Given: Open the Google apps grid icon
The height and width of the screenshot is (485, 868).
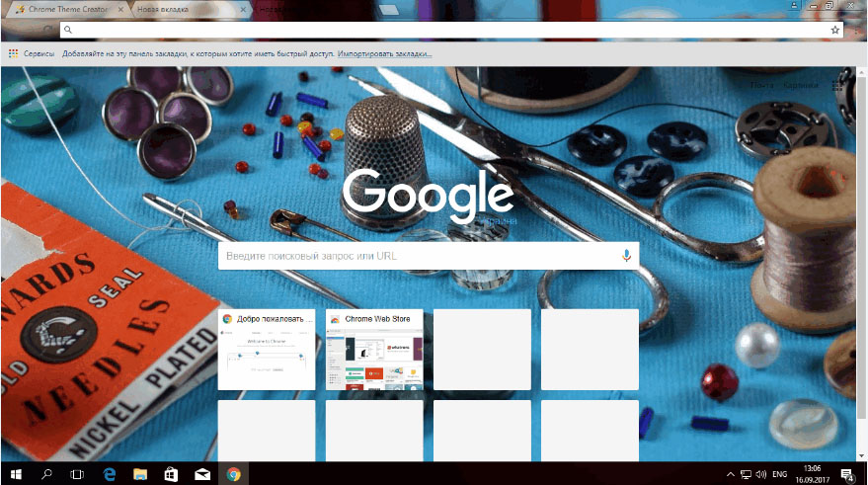Looking at the screenshot, I should pyautogui.click(x=837, y=85).
